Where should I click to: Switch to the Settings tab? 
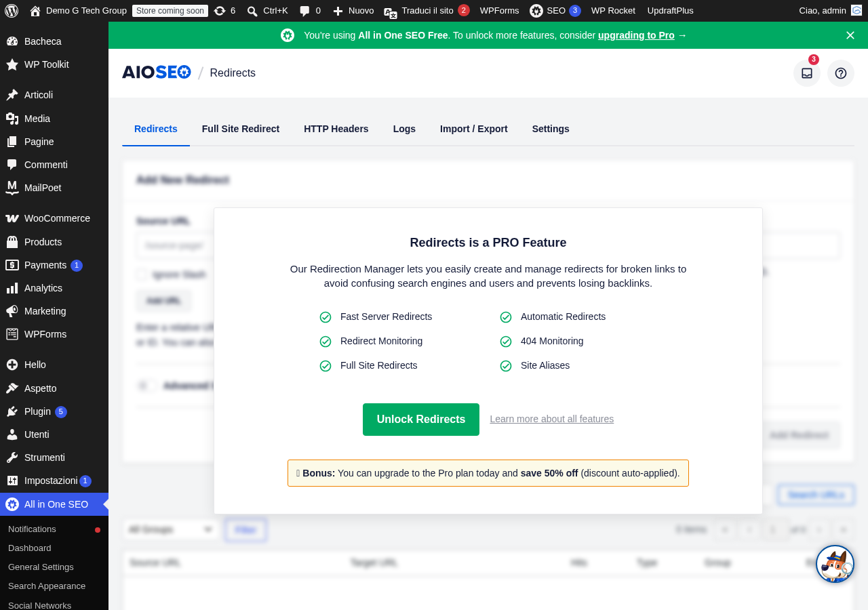[x=551, y=129]
